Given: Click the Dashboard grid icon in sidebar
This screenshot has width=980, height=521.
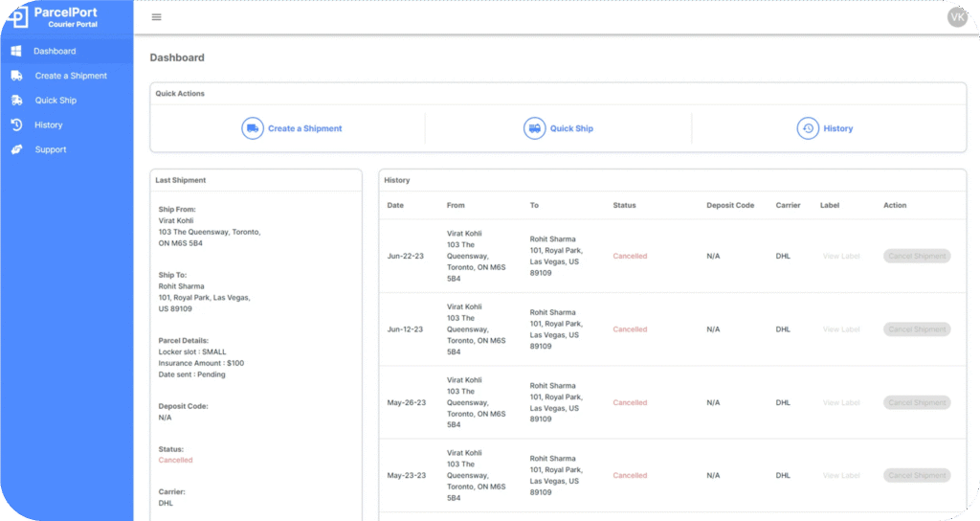Looking at the screenshot, I should [16, 51].
